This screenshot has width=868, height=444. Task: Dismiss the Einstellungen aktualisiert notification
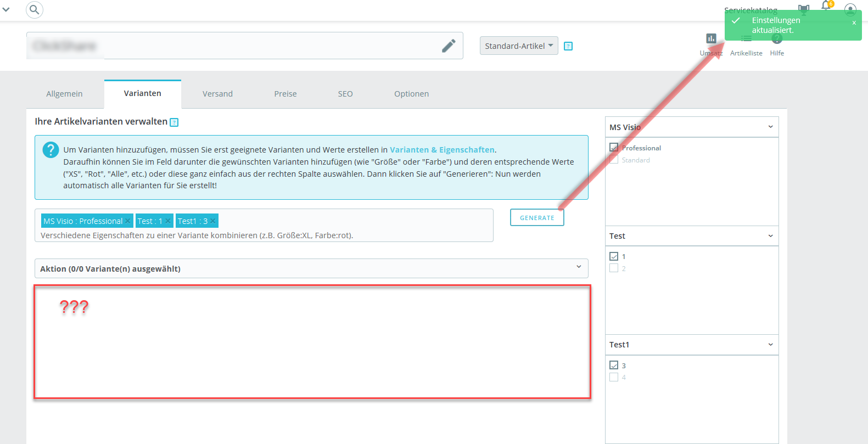tap(854, 23)
